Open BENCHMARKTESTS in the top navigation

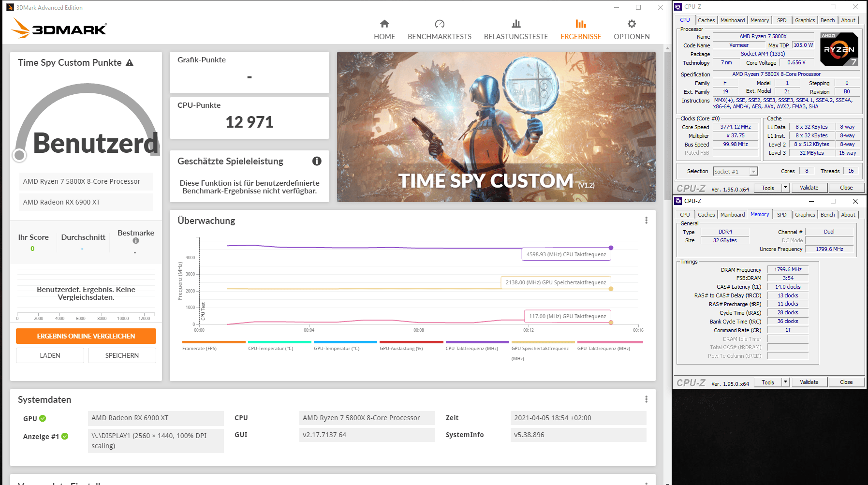pos(440,30)
